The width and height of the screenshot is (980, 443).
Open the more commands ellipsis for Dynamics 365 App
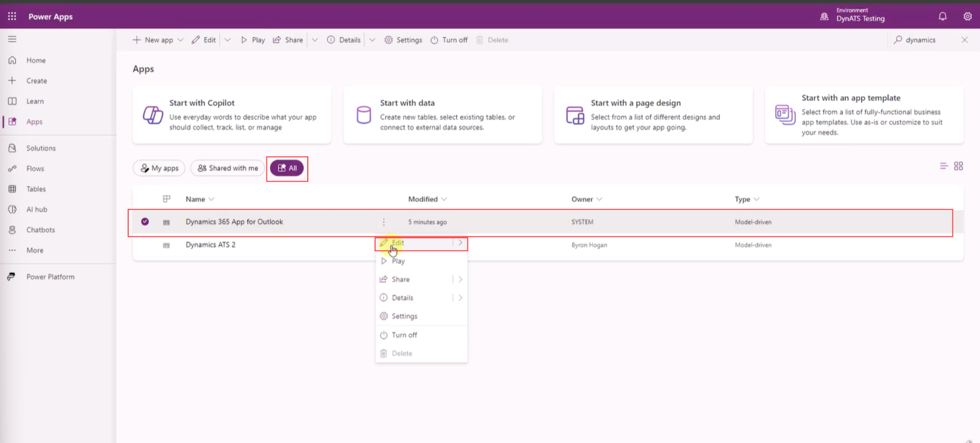(x=384, y=222)
